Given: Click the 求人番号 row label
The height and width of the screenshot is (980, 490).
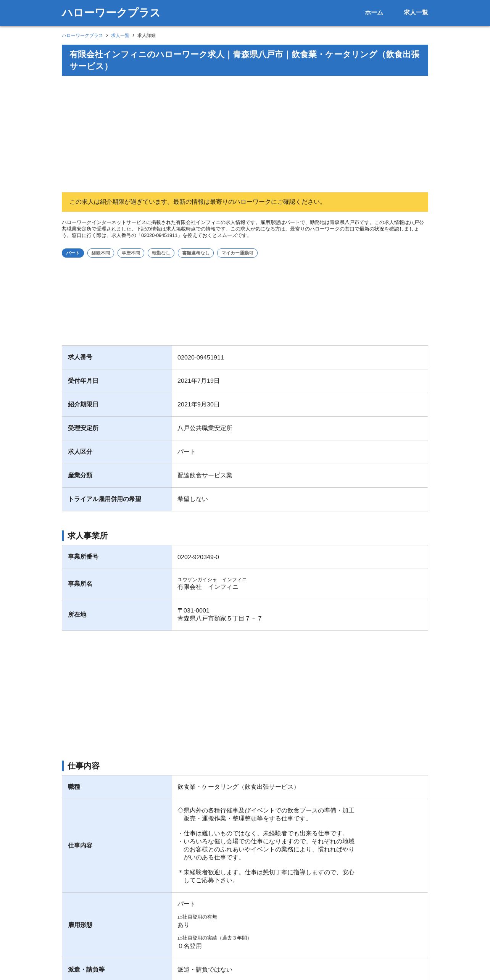Looking at the screenshot, I should coord(80,357).
